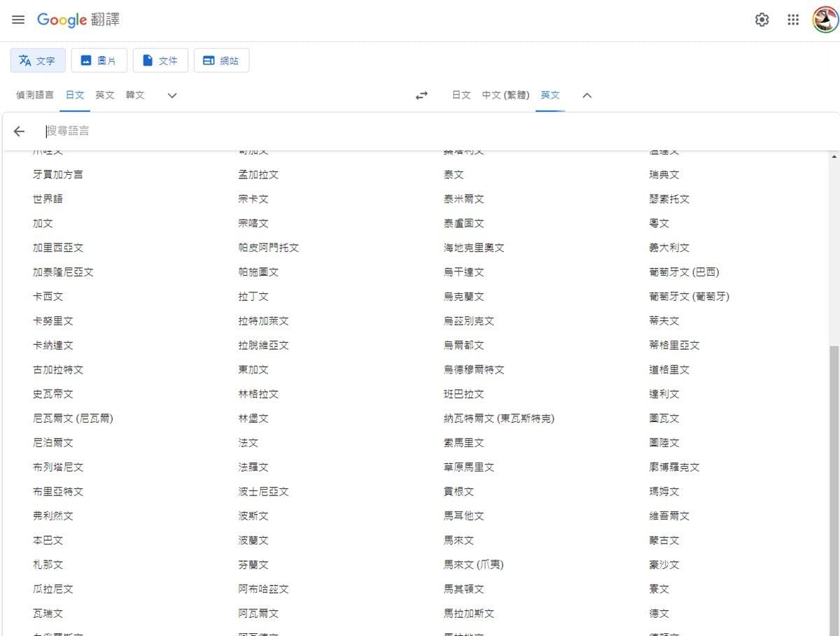Select 韓文 source language tab

tap(135, 95)
